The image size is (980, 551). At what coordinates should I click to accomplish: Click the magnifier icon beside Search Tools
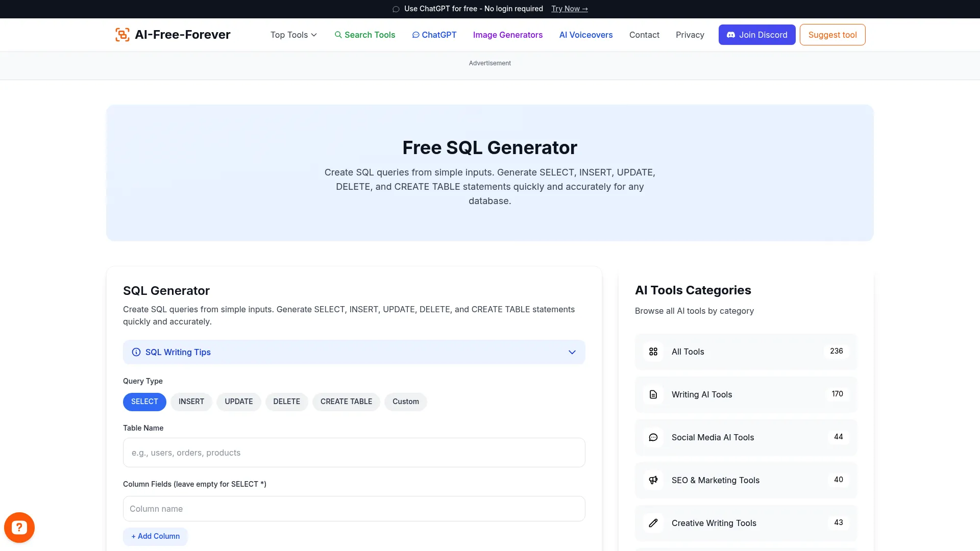pyautogui.click(x=338, y=35)
